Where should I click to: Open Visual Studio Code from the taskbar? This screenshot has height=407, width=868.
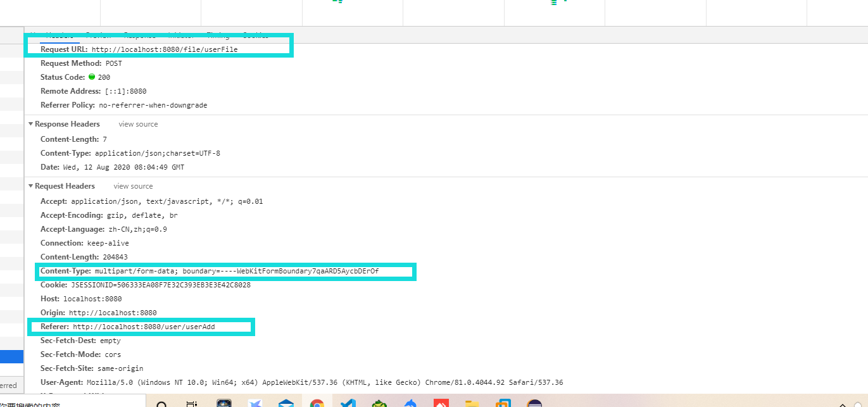348,403
